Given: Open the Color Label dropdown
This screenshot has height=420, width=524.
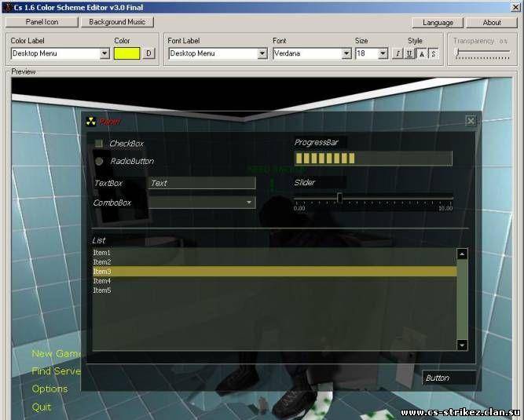Looking at the screenshot, I should pyautogui.click(x=104, y=53).
